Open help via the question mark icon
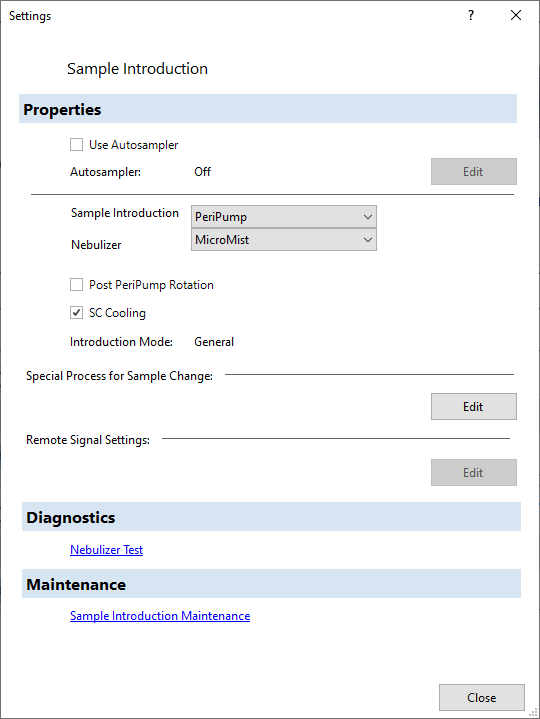Image resolution: width=540 pixels, height=719 pixels. point(471,15)
